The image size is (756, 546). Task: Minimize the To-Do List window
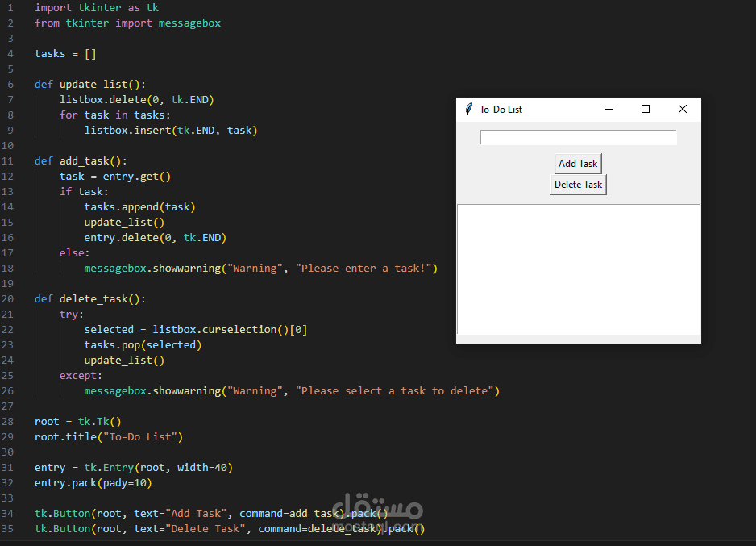(x=609, y=109)
